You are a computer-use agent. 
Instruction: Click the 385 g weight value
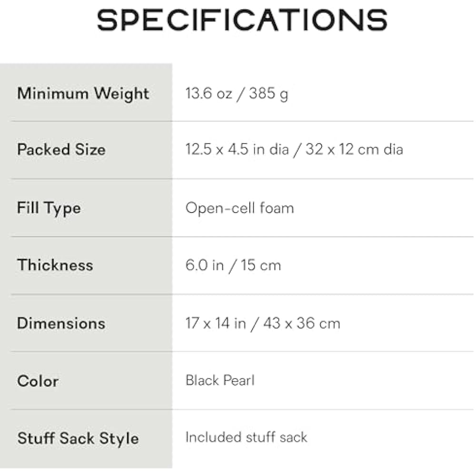(268, 94)
